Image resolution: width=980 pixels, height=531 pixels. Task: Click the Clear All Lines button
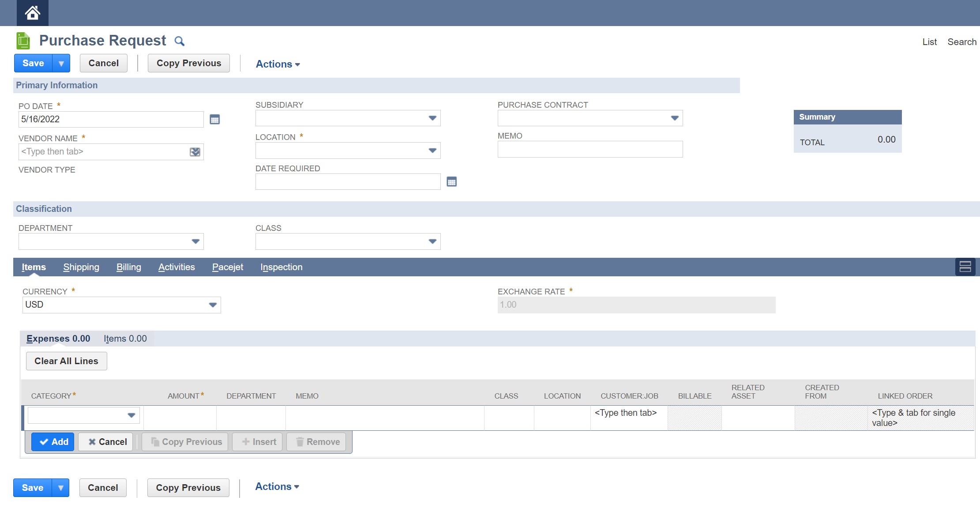click(66, 361)
